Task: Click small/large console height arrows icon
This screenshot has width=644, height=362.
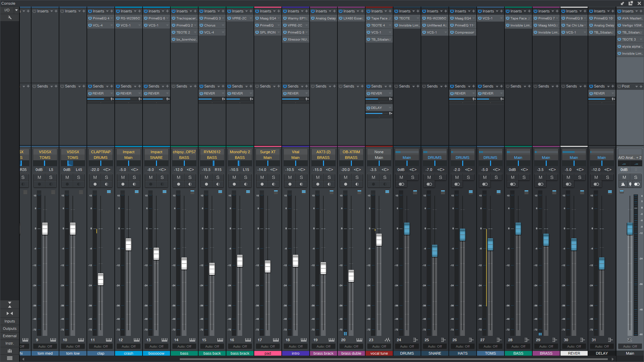Action: (x=9, y=304)
